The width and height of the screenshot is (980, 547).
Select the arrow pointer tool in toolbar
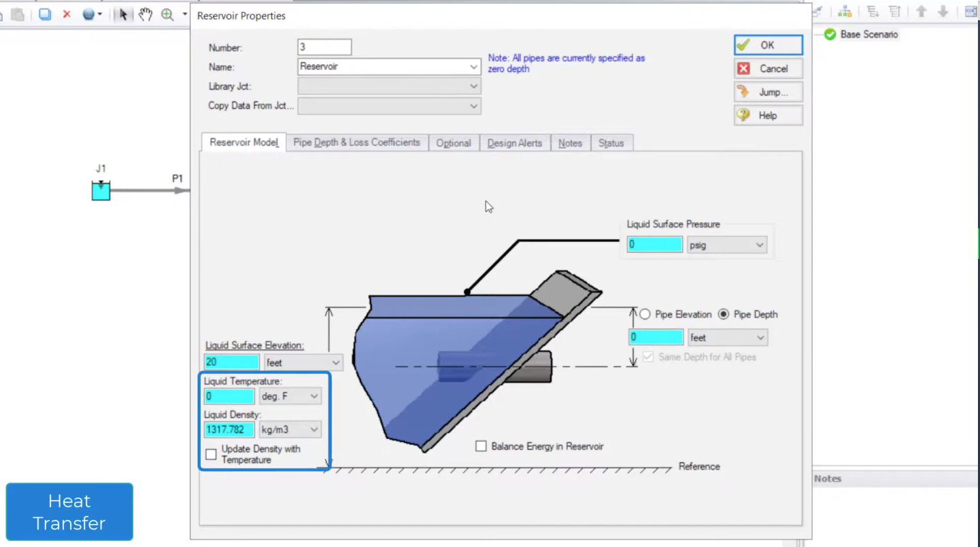tap(122, 14)
